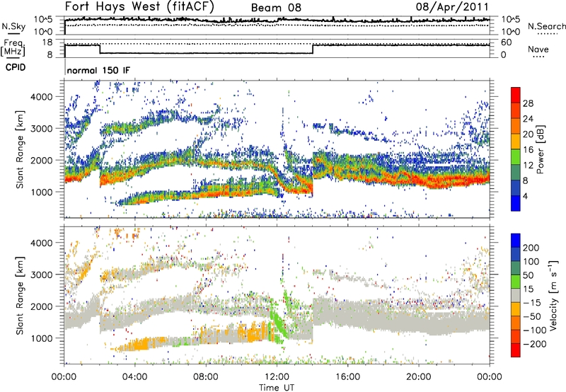Click the light green 12-16 dB power swatch

pyautogui.click(x=516, y=156)
